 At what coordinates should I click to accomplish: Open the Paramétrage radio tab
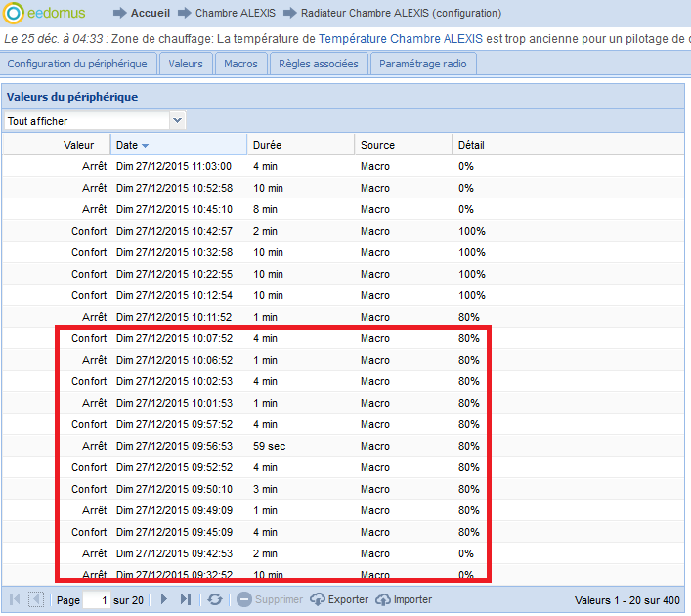click(423, 65)
